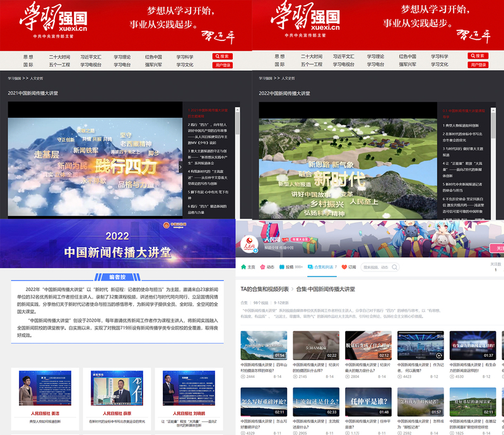
Task: Click 学习强国 breadcrumb on the 2022 page
Action: point(266,78)
